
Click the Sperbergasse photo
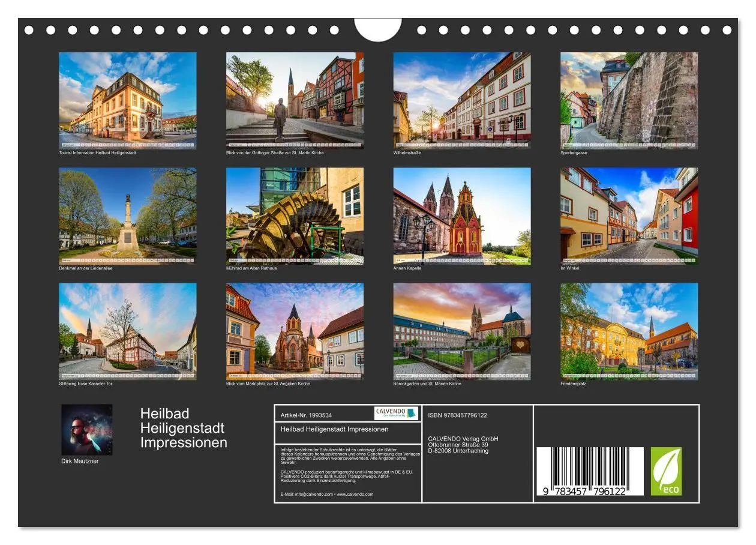(629, 100)
